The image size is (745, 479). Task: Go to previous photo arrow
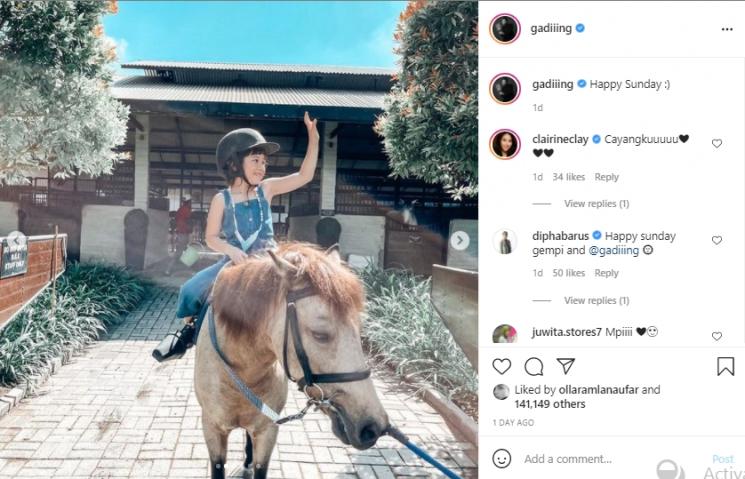click(x=15, y=240)
